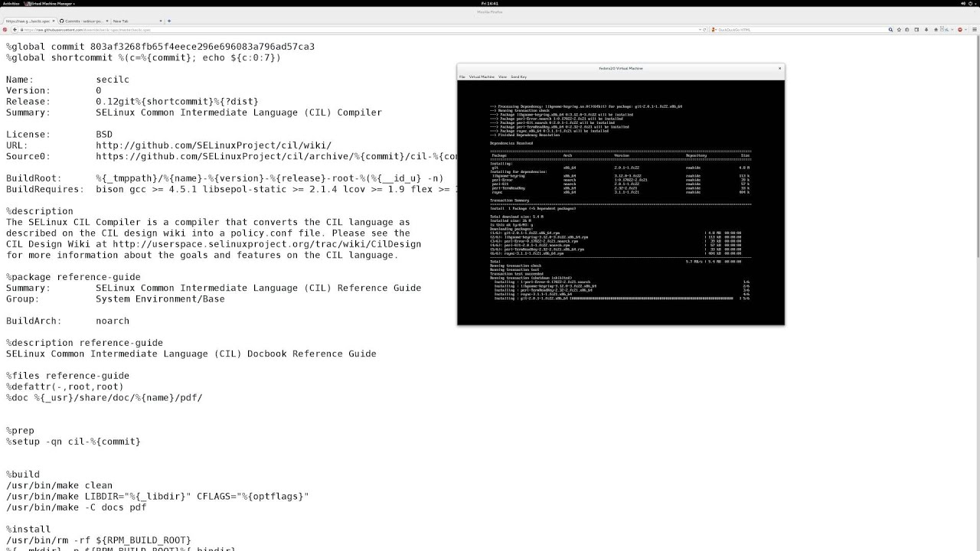Open File menu in fedora20 VM window

[x=462, y=77]
